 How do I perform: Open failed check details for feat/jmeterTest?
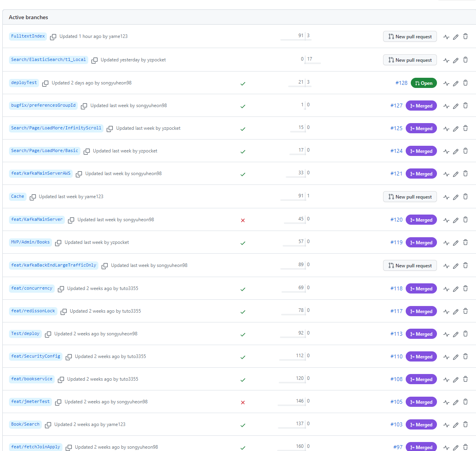tap(243, 403)
